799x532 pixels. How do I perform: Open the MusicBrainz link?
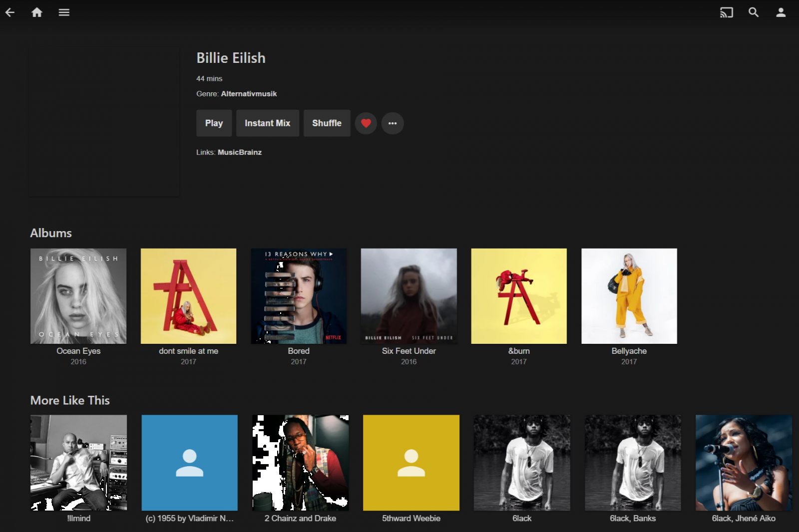[240, 152]
